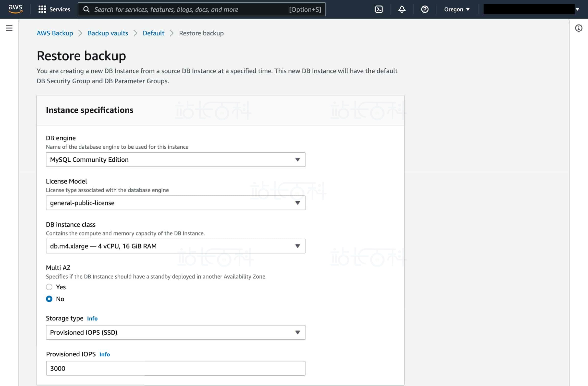588x386 pixels.
Task: Open the info panel icon at right
Action: [579, 28]
